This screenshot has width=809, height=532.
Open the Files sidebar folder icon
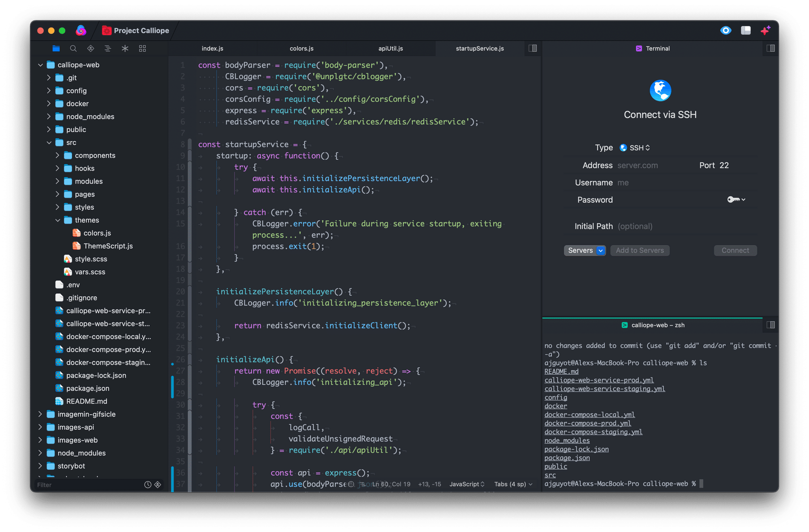click(56, 49)
